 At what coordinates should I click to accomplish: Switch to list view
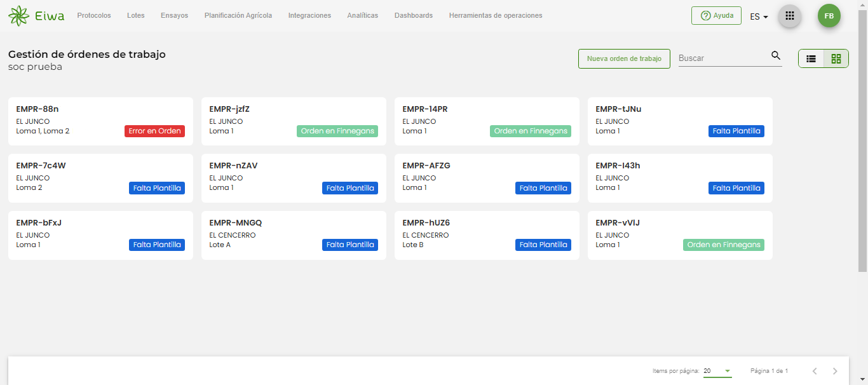coord(811,58)
